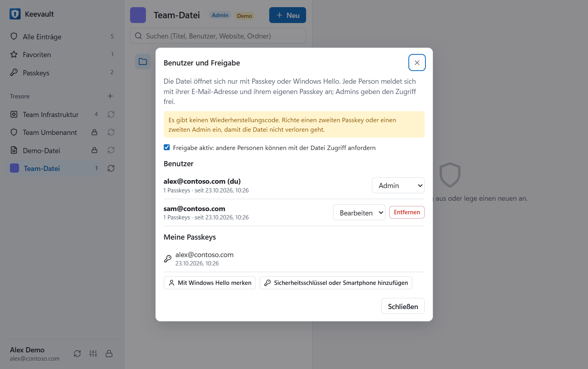
Task: Select the Team-Datei vault in the sidebar
Action: point(54,168)
